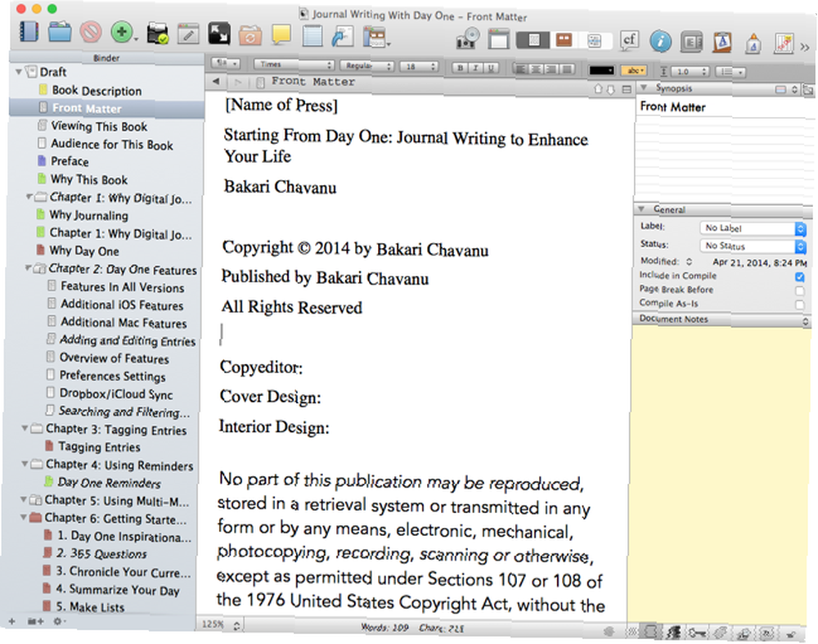Open the 125% zoom dropdown

[220, 624]
